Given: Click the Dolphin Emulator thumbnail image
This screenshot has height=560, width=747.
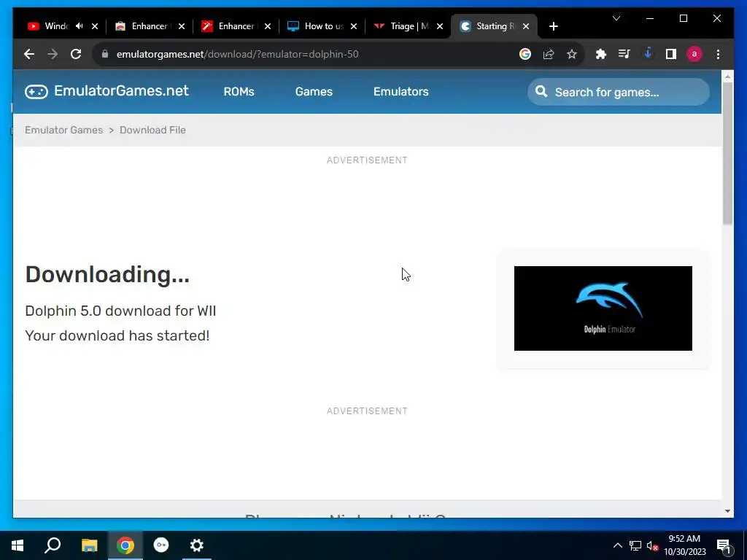Looking at the screenshot, I should (603, 308).
